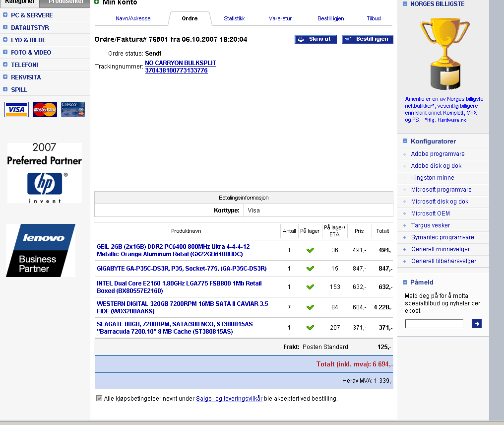Select the Ordre tab

click(x=189, y=18)
